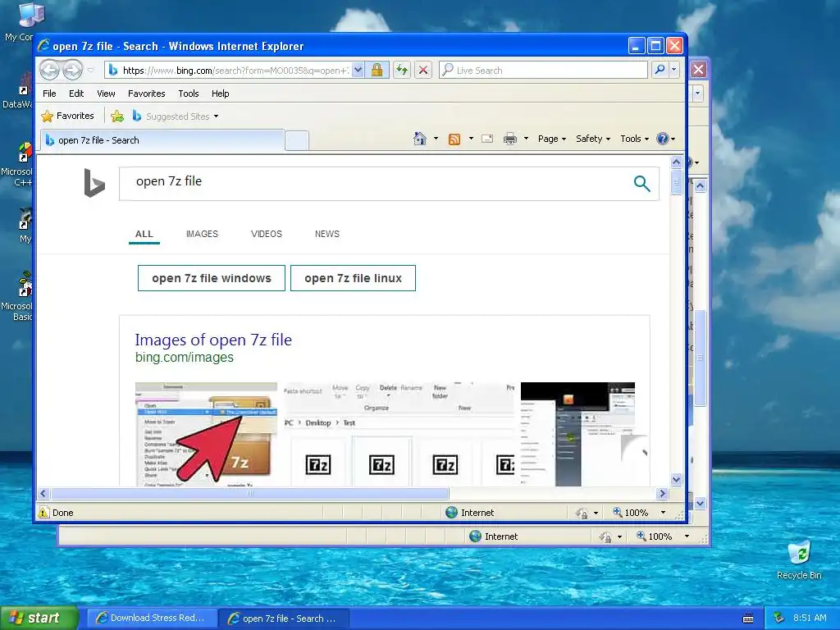Open the Page command menu

(552, 139)
